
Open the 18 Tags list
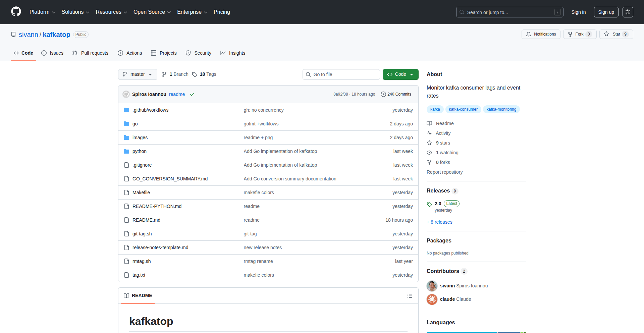[204, 74]
